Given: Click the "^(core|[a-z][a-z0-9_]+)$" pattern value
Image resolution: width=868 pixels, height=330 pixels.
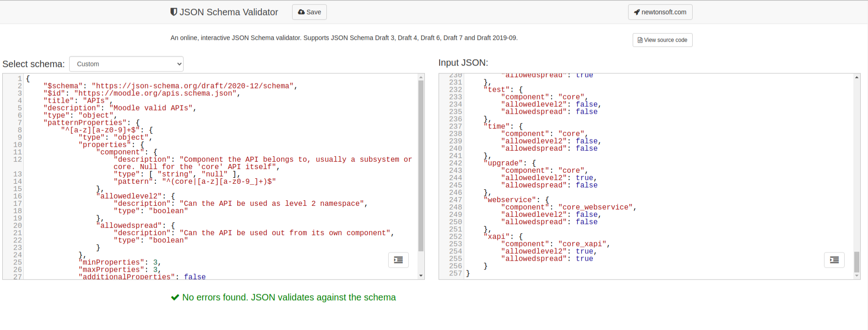Looking at the screenshot, I should point(219,181).
